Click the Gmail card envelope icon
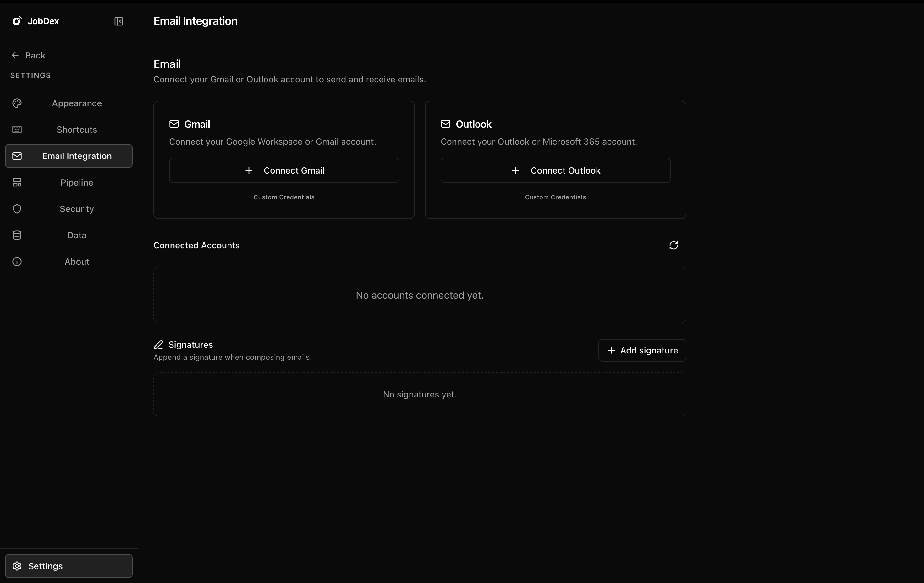This screenshot has height=583, width=924. click(x=174, y=124)
